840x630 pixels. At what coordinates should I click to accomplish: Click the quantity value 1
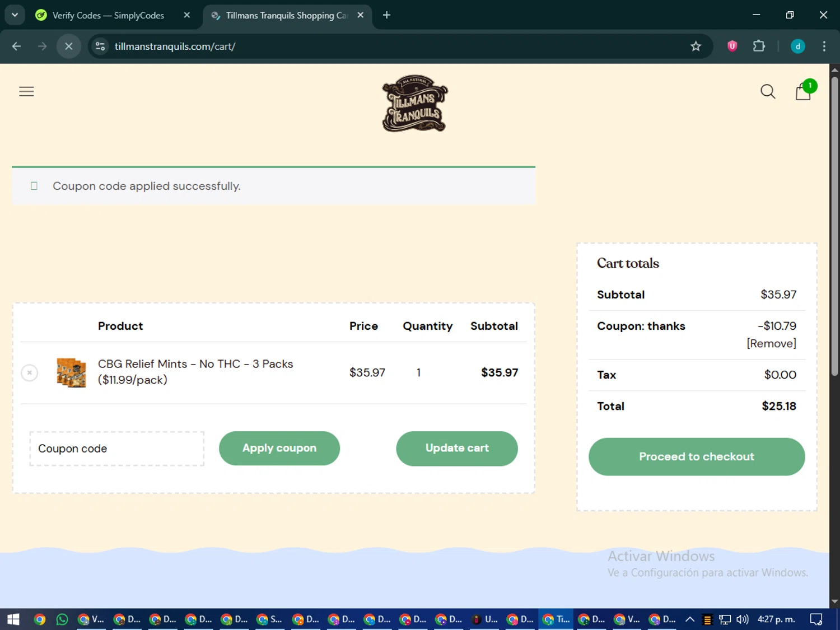418,372
